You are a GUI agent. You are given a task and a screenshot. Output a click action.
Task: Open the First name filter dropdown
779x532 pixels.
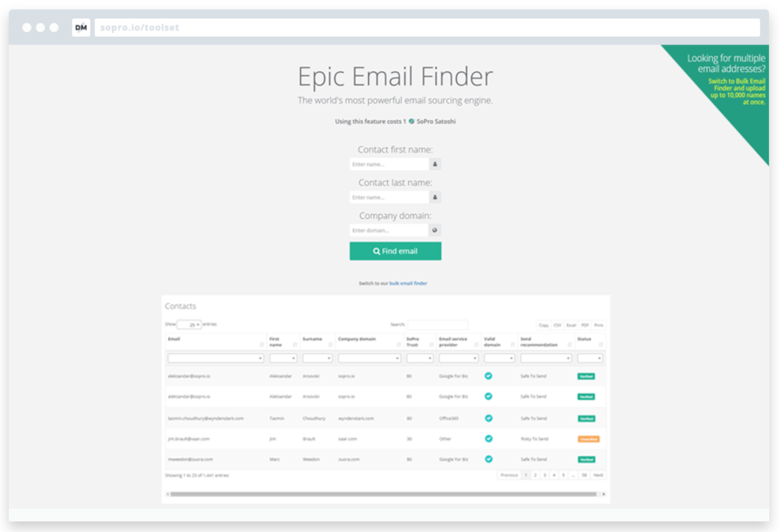[283, 358]
